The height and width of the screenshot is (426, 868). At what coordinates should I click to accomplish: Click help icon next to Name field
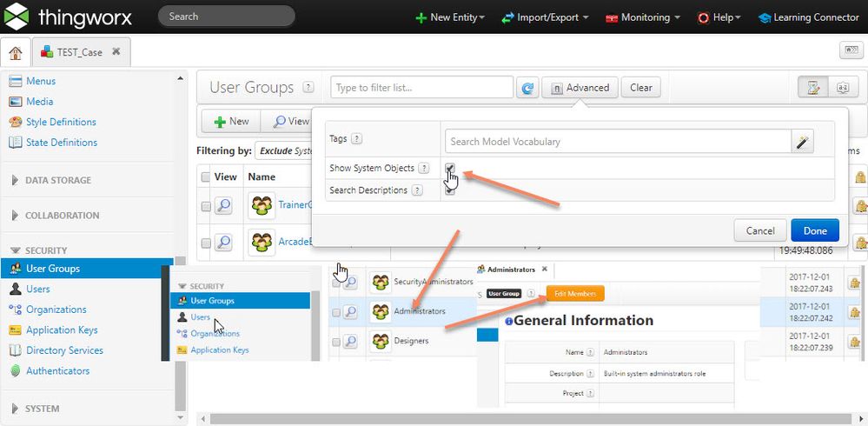point(591,352)
